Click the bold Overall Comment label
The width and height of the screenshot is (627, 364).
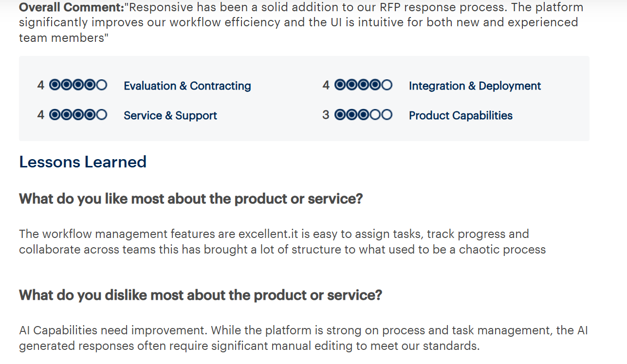point(72,7)
